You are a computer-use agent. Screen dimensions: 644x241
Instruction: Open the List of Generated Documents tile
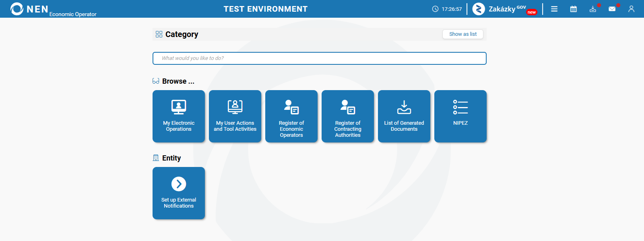(x=404, y=116)
